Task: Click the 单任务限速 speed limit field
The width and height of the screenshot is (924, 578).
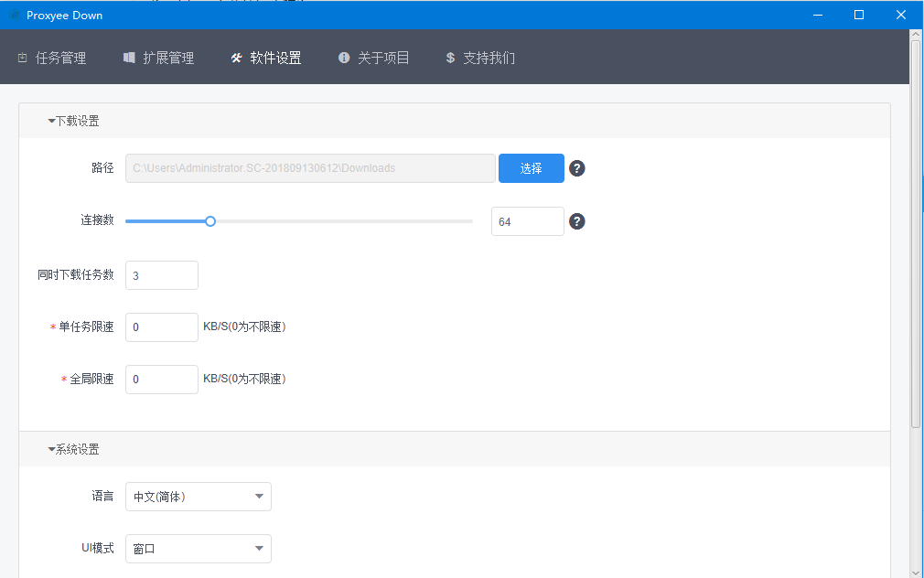Action: (x=161, y=327)
